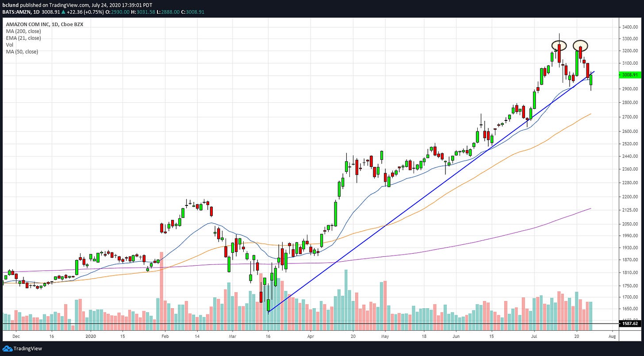Screen dimensions: 644x356
Task: Click the 'Mar' label on the time axis
Action: point(234,337)
